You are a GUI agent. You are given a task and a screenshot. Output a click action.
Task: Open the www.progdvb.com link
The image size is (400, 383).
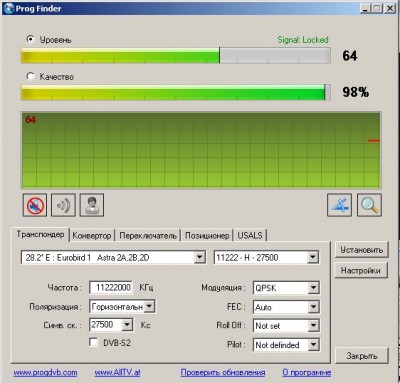click(45, 372)
